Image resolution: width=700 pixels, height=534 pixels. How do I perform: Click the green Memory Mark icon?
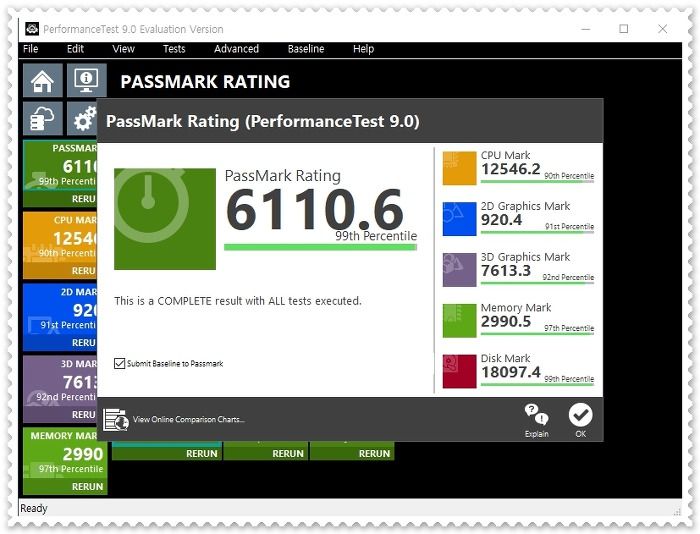click(x=459, y=321)
